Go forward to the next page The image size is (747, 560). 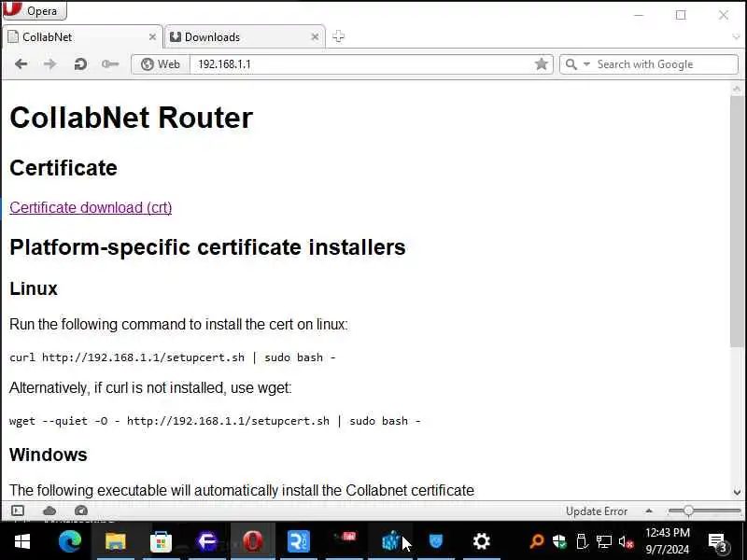[x=50, y=63]
